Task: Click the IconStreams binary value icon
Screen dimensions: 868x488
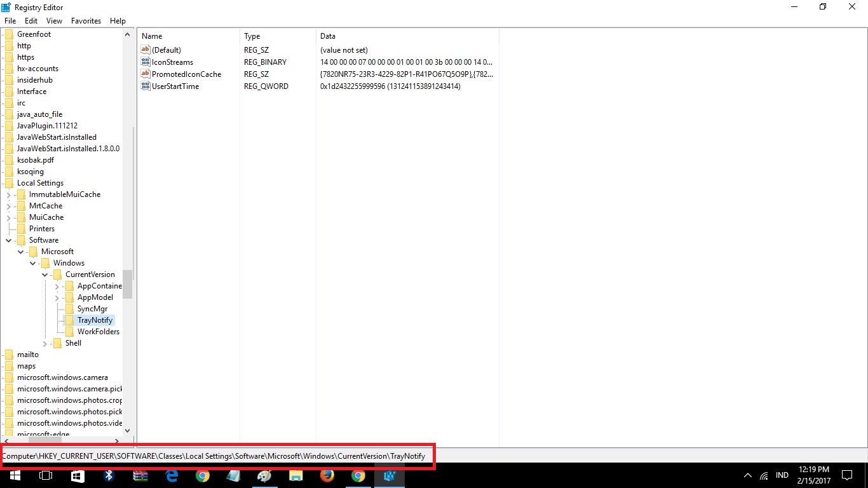Action: click(x=146, y=62)
